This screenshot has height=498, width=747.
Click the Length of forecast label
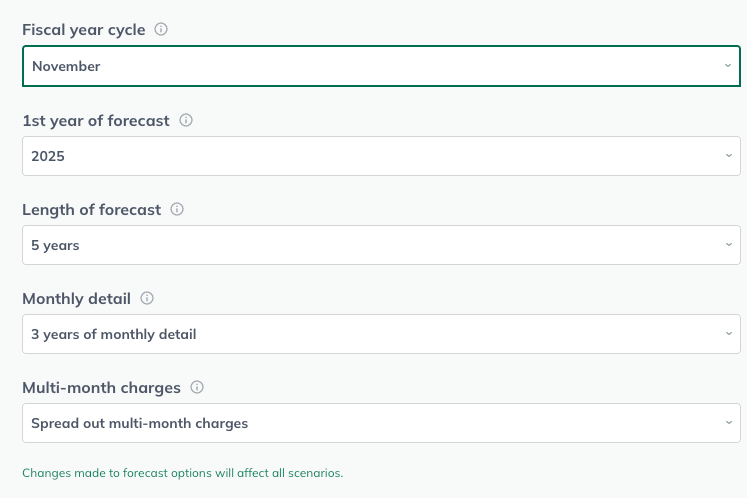91,210
